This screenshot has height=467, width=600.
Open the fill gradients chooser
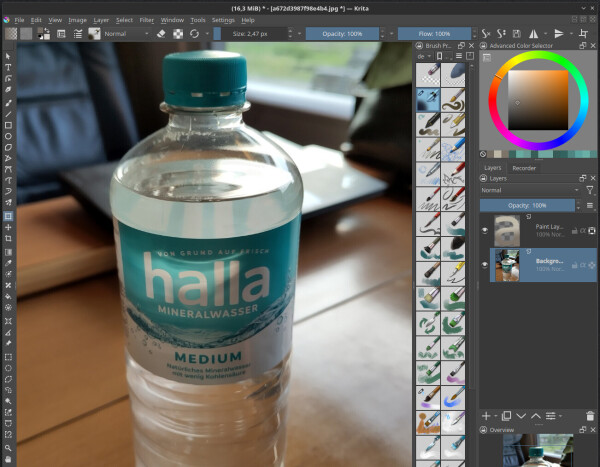tap(11, 34)
